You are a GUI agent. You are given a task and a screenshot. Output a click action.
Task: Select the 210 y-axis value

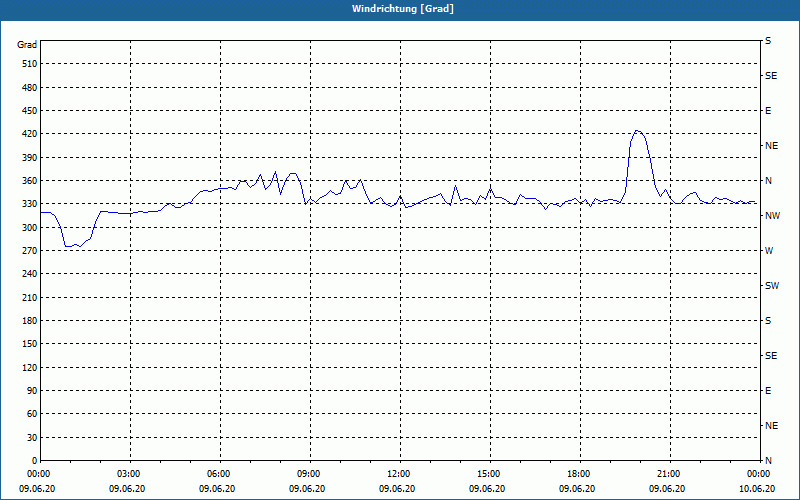(30, 297)
